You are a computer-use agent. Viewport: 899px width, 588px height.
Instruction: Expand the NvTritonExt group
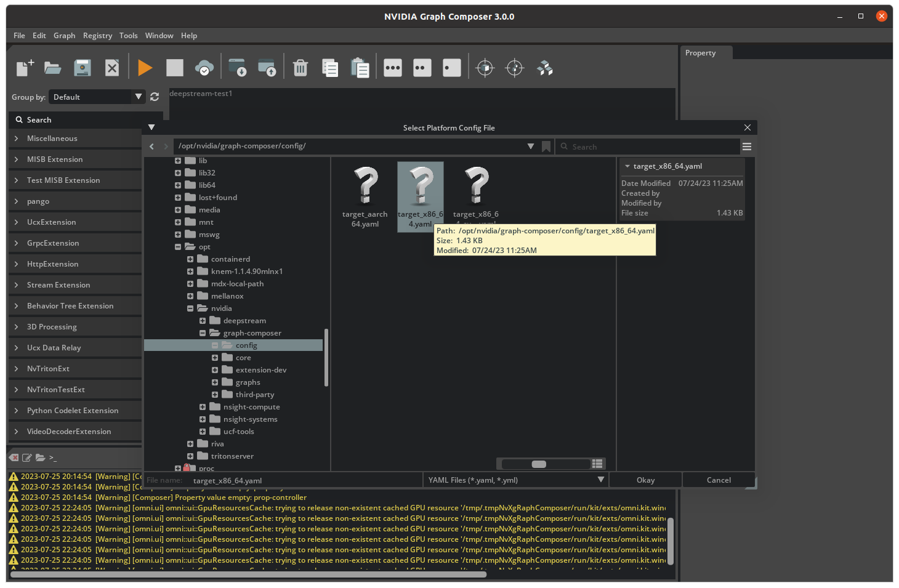coord(17,369)
